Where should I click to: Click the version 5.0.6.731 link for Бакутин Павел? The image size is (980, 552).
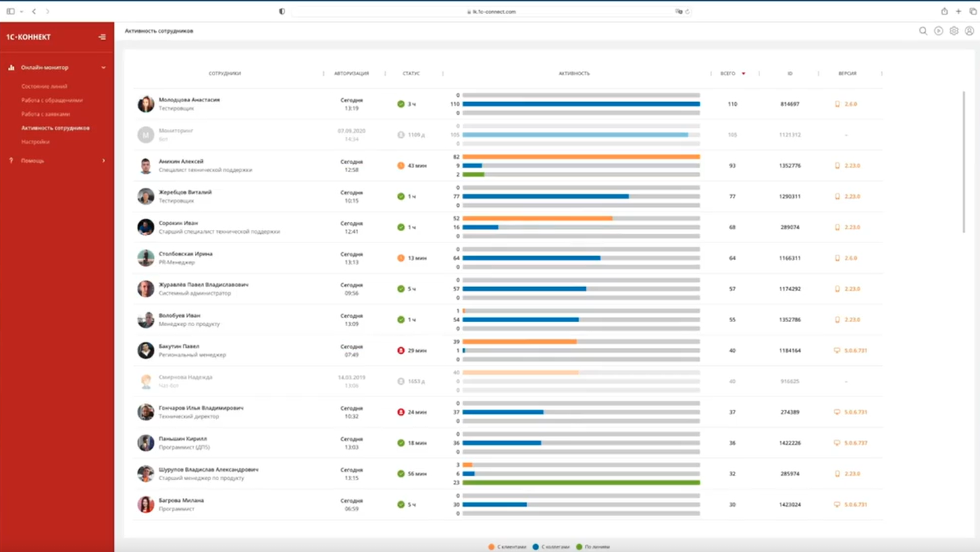tap(856, 350)
